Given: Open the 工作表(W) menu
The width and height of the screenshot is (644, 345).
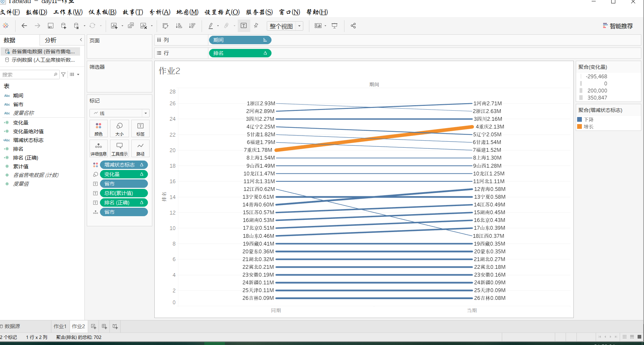Looking at the screenshot, I should pos(68,12).
